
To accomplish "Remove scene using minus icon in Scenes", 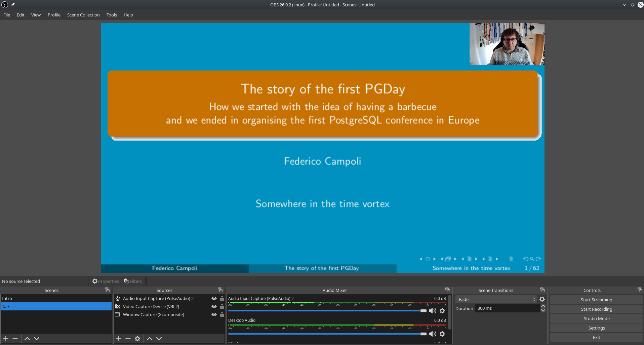I will [x=15, y=339].
